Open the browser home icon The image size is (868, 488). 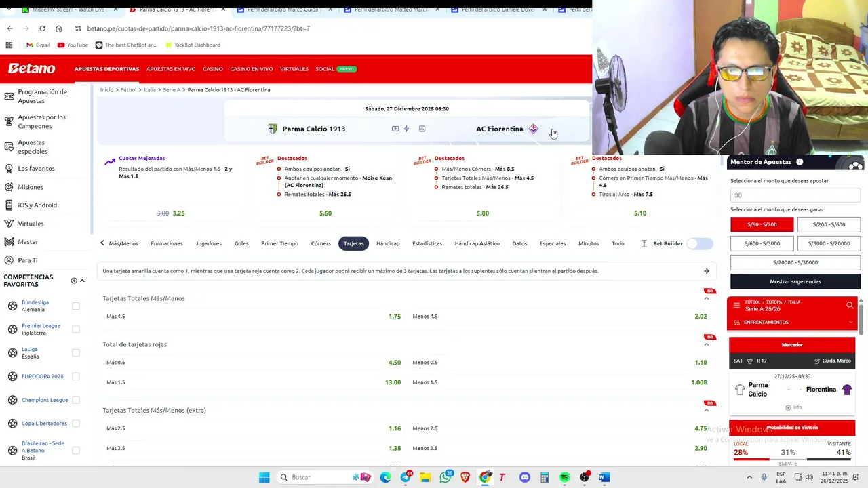coord(58,28)
